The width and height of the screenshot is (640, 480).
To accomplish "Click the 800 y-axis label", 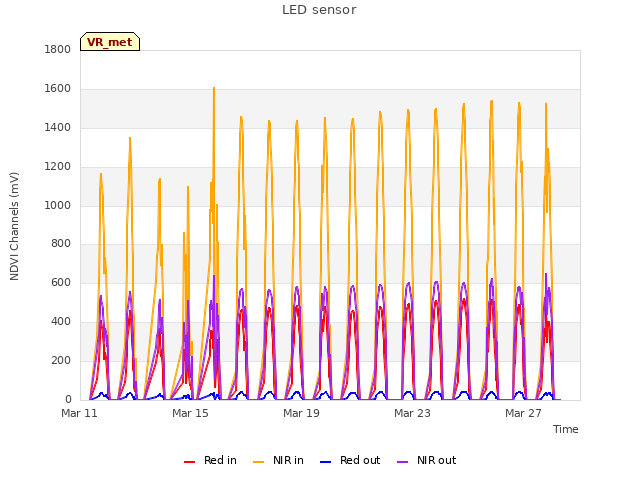I will coord(61,244).
